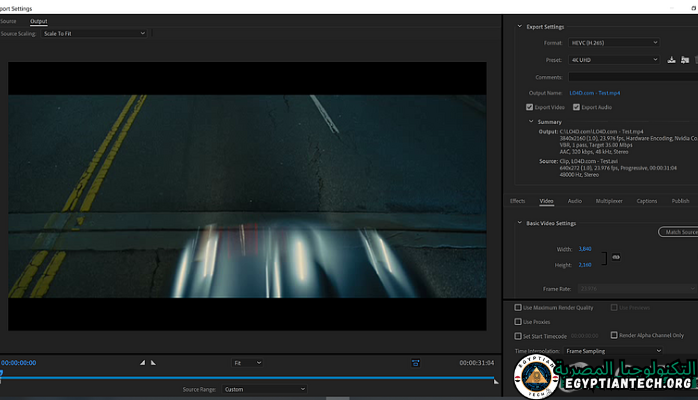Collapse the Export Settings section

click(x=519, y=26)
